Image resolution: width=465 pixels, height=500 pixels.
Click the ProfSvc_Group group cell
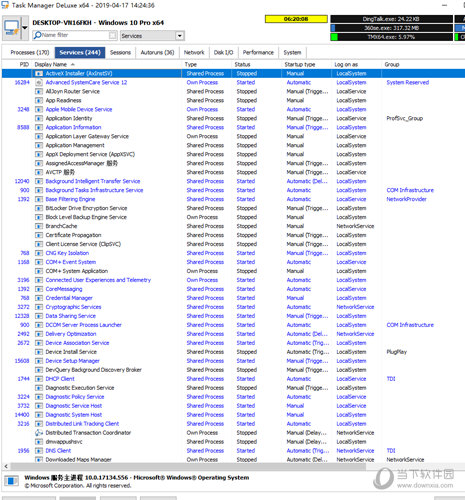(405, 118)
